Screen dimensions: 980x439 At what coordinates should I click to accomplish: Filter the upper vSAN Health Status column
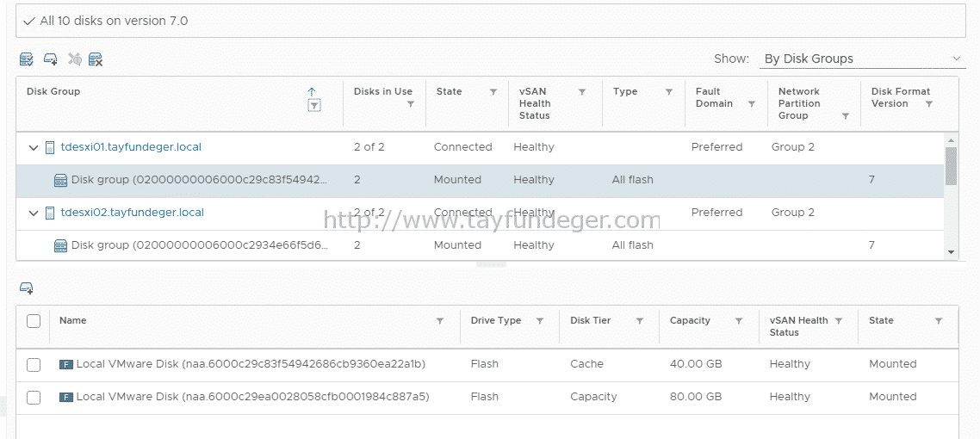[582, 92]
